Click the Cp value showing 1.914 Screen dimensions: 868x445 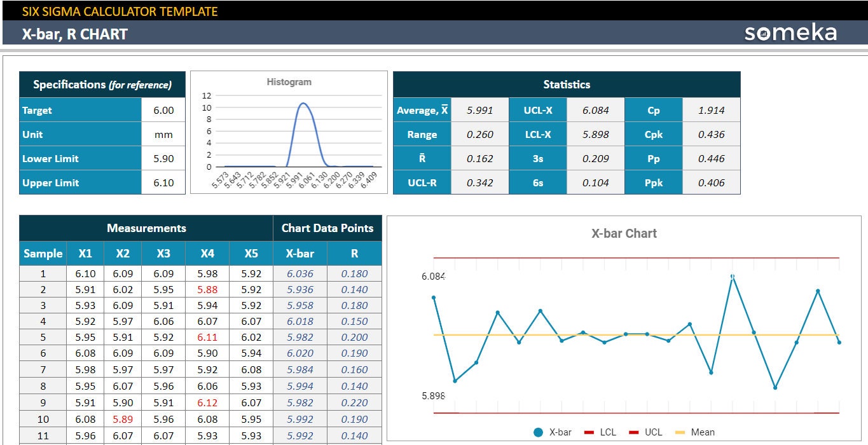click(x=711, y=109)
